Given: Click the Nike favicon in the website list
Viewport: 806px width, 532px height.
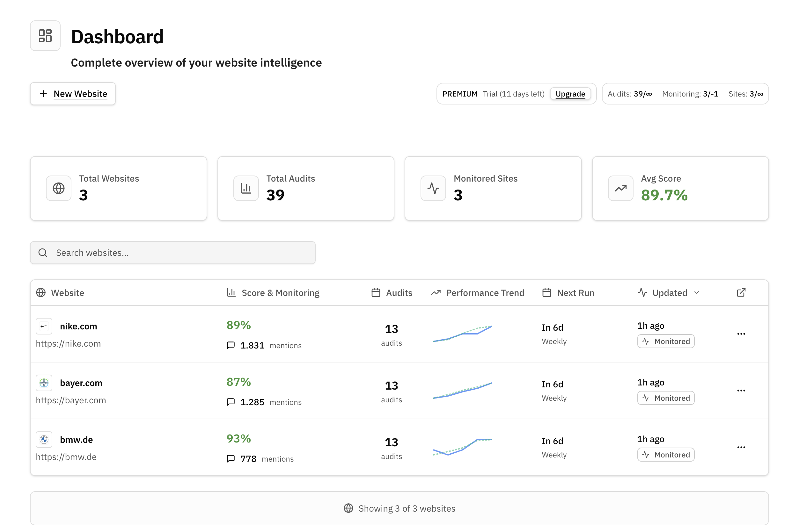Looking at the screenshot, I should point(44,326).
